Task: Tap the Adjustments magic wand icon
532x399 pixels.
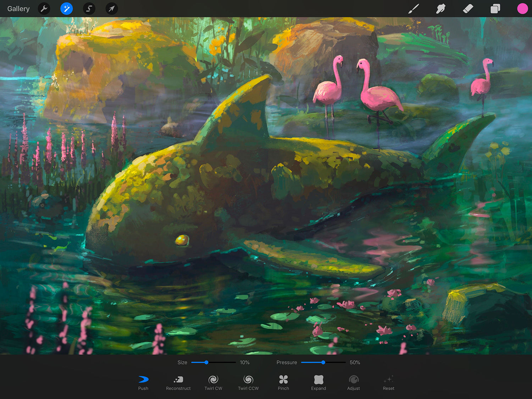Action: [66, 9]
